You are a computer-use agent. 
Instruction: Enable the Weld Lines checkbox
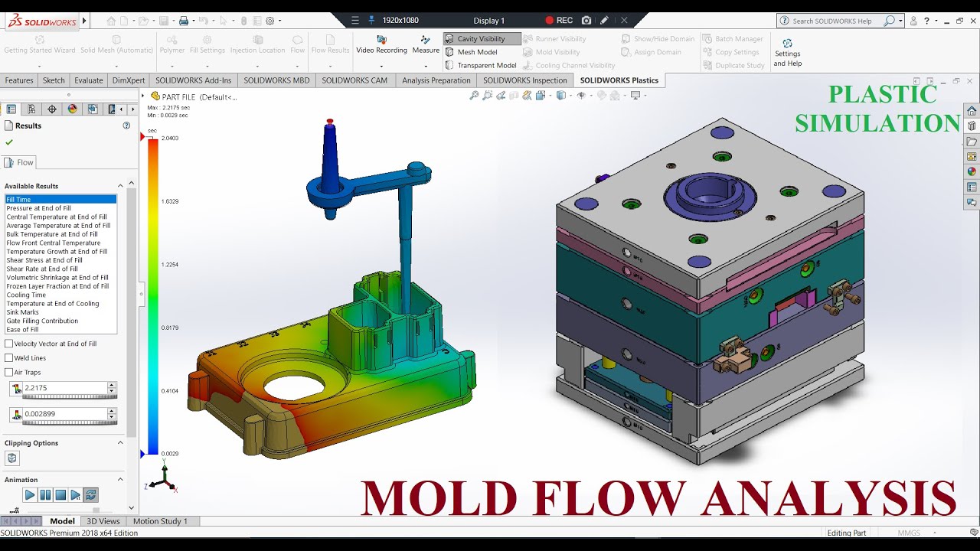click(x=9, y=357)
